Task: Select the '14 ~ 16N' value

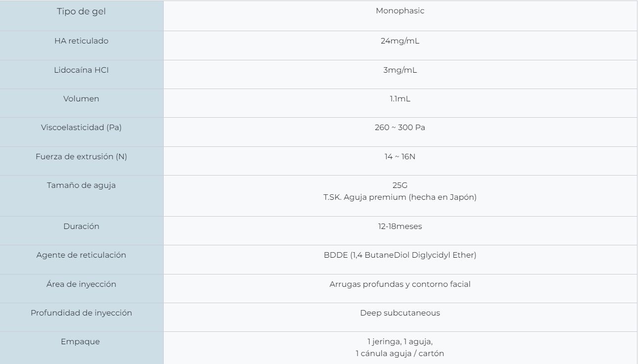Action: tap(400, 156)
